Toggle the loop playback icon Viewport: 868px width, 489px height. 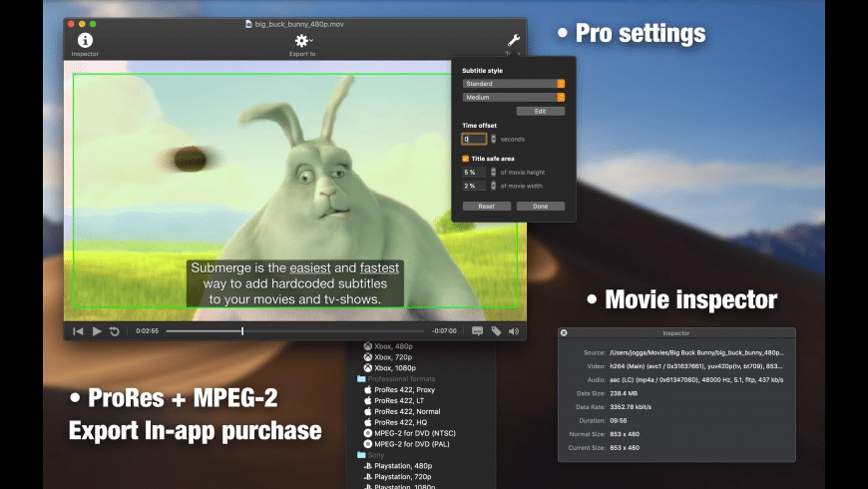point(115,331)
